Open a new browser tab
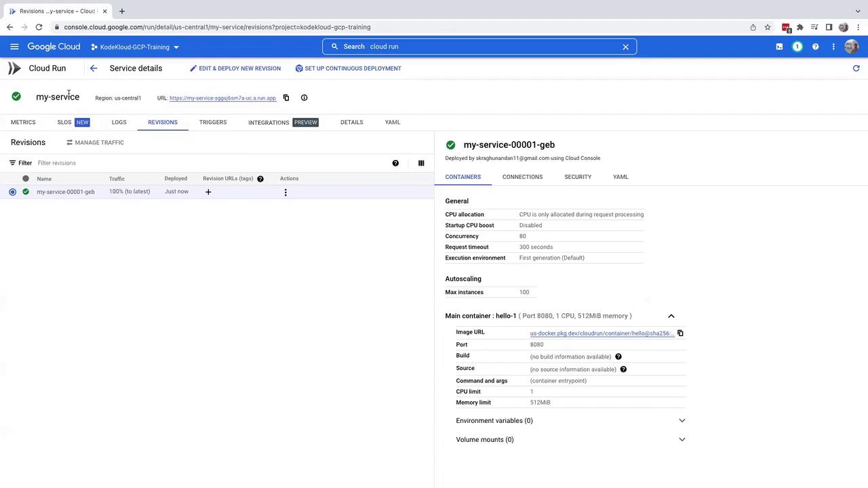868x488 pixels. pyautogui.click(x=122, y=11)
